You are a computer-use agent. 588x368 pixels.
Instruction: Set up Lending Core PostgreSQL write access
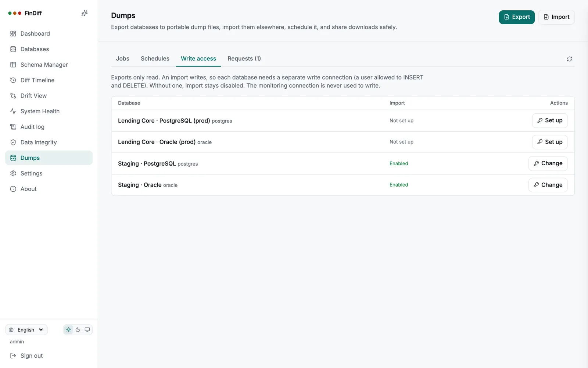point(550,120)
